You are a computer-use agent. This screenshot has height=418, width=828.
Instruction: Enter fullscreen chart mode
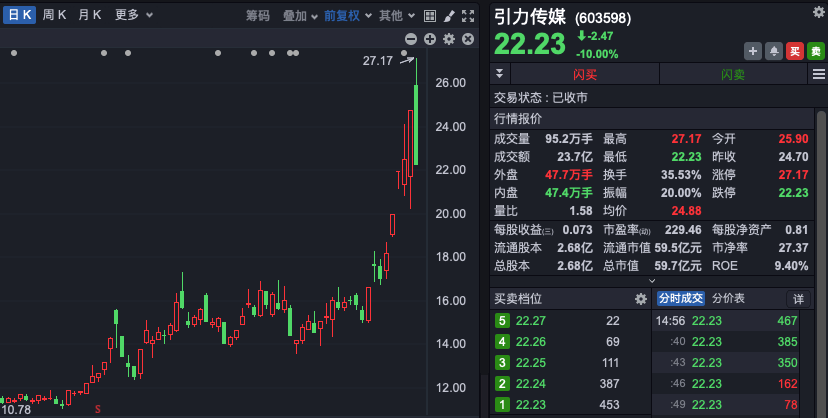pyautogui.click(x=468, y=16)
